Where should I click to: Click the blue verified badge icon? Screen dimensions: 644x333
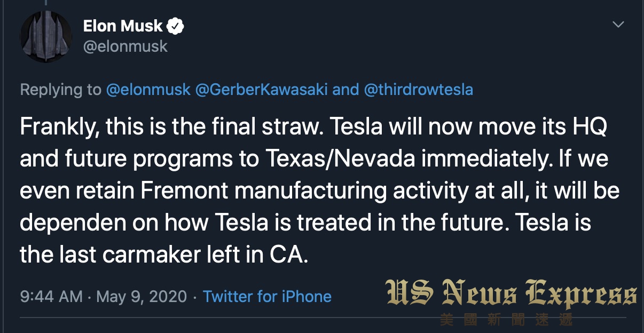(x=176, y=25)
